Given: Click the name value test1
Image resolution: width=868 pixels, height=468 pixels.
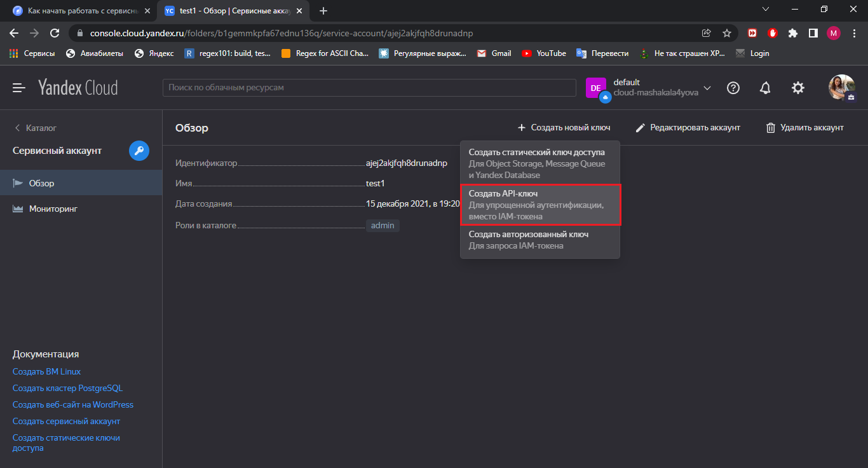Looking at the screenshot, I should pyautogui.click(x=376, y=183).
